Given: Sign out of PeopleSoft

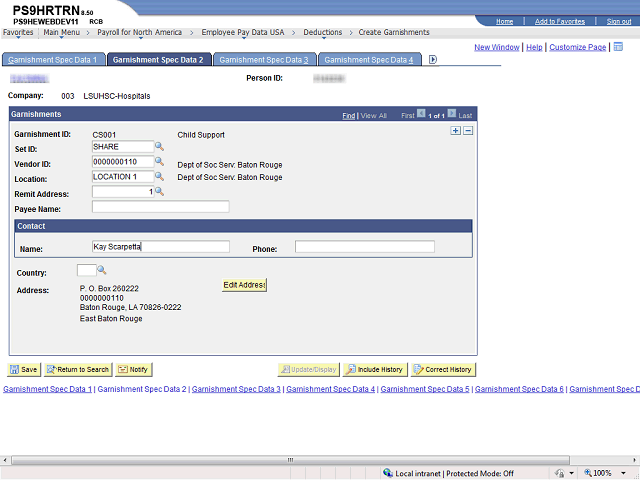Looking at the screenshot, I should click(x=619, y=21).
